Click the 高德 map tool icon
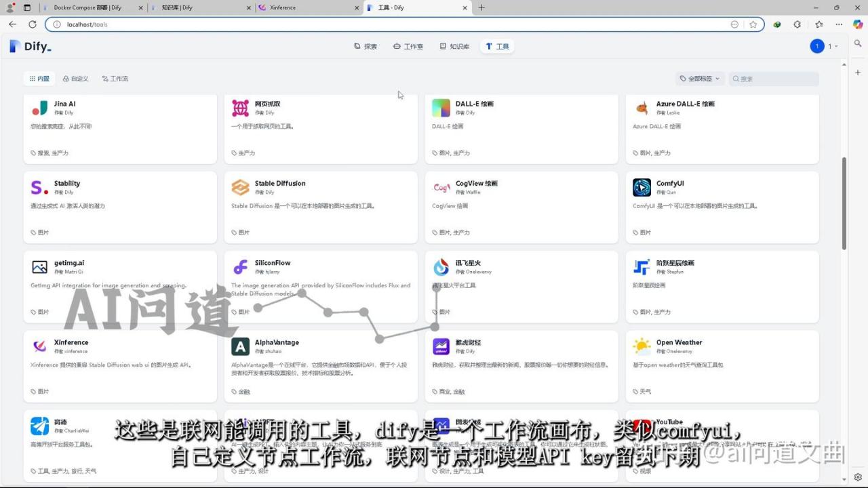This screenshot has height=488, width=868. point(39,426)
